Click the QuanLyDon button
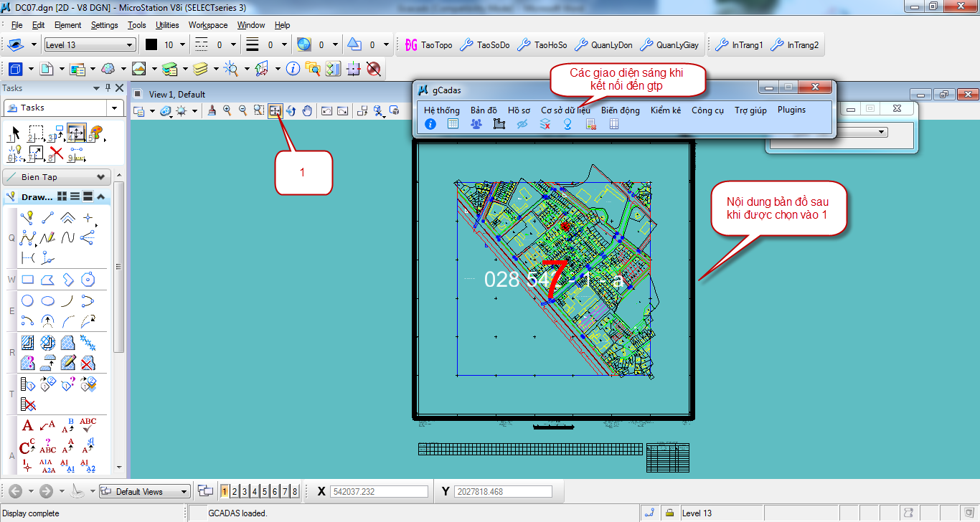 [x=604, y=45]
